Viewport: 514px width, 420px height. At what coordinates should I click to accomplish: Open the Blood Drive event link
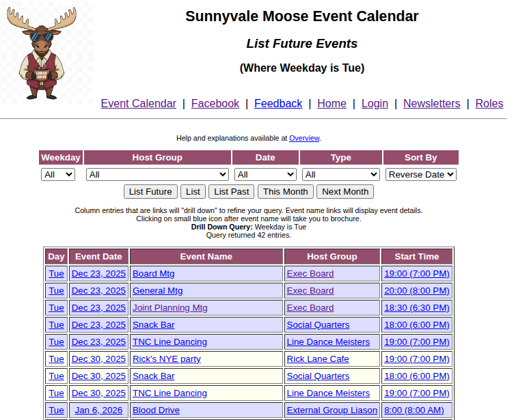point(156,410)
